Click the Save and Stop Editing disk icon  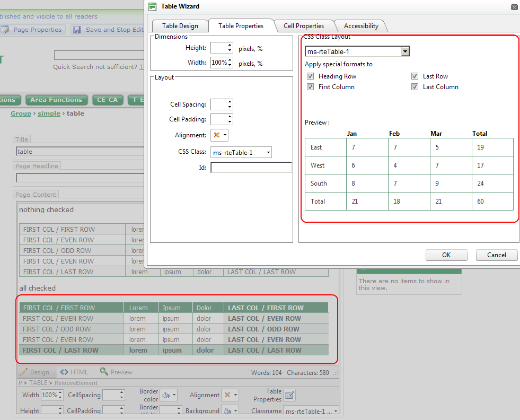pyautogui.click(x=77, y=30)
